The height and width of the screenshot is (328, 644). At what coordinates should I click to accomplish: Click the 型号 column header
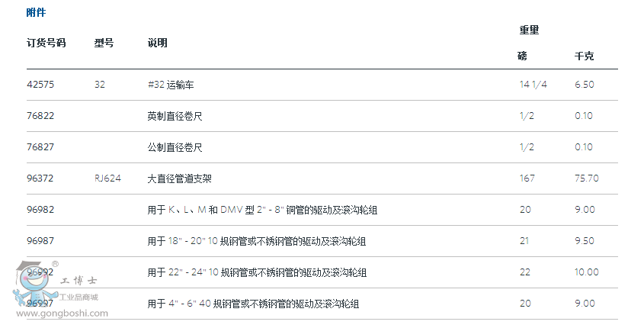(x=104, y=43)
